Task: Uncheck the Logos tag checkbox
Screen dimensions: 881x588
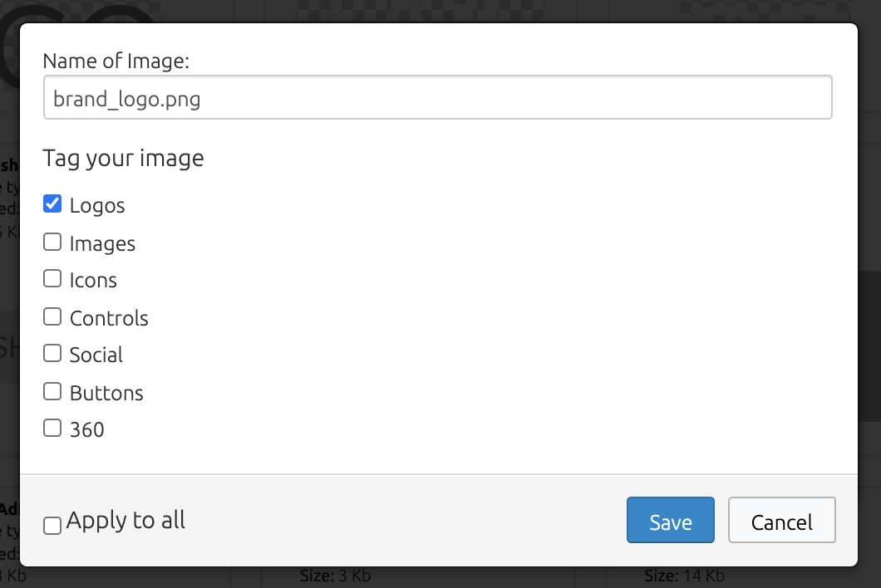Action: point(52,203)
